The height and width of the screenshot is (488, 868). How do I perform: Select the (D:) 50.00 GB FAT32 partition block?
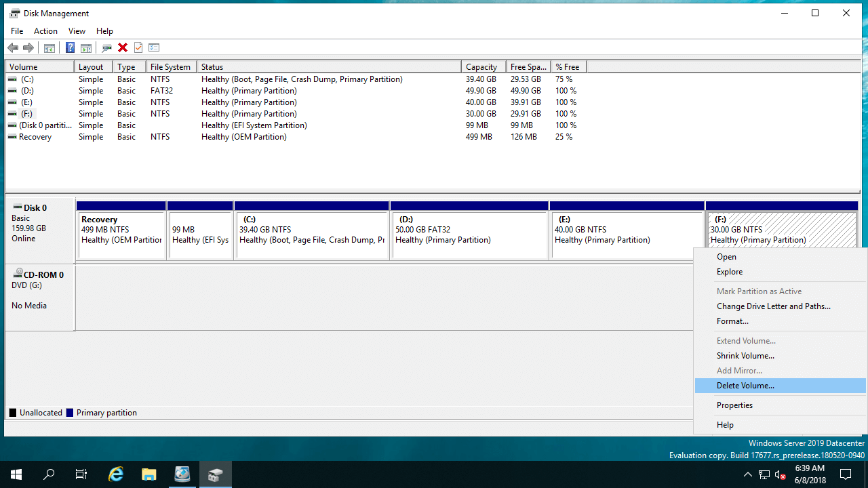click(x=469, y=235)
